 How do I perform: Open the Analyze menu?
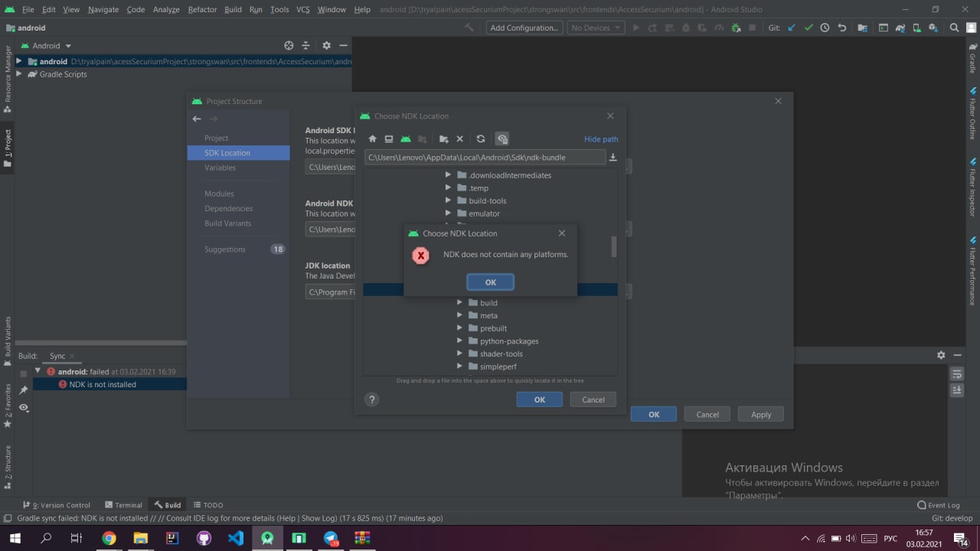[165, 9]
